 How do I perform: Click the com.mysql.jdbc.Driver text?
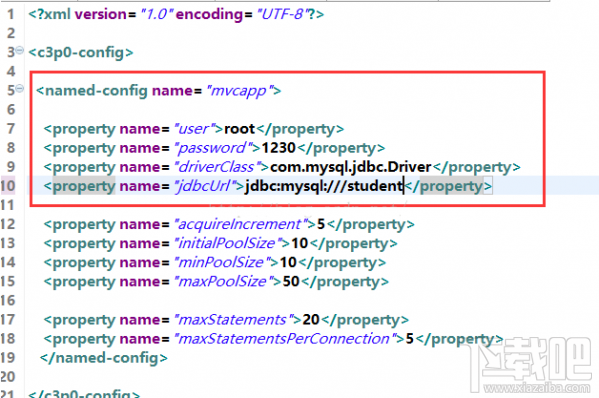351,167
